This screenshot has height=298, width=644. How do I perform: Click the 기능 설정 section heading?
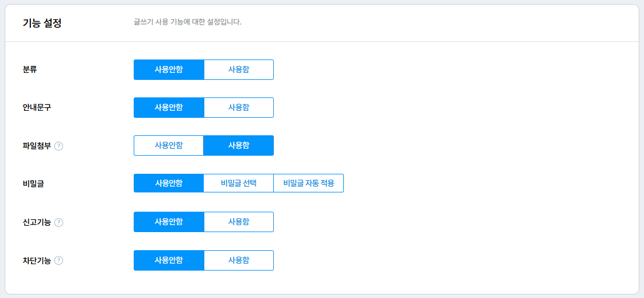[x=42, y=23]
